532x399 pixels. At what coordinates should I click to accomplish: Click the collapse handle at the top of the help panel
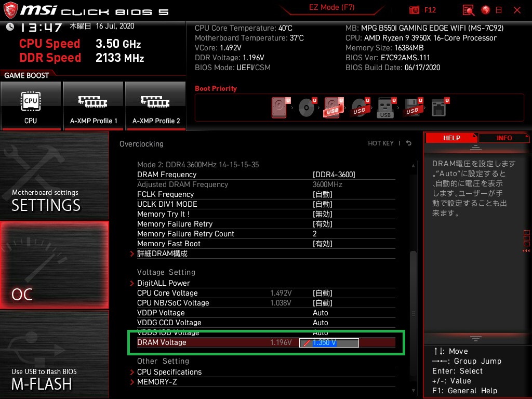point(476,147)
